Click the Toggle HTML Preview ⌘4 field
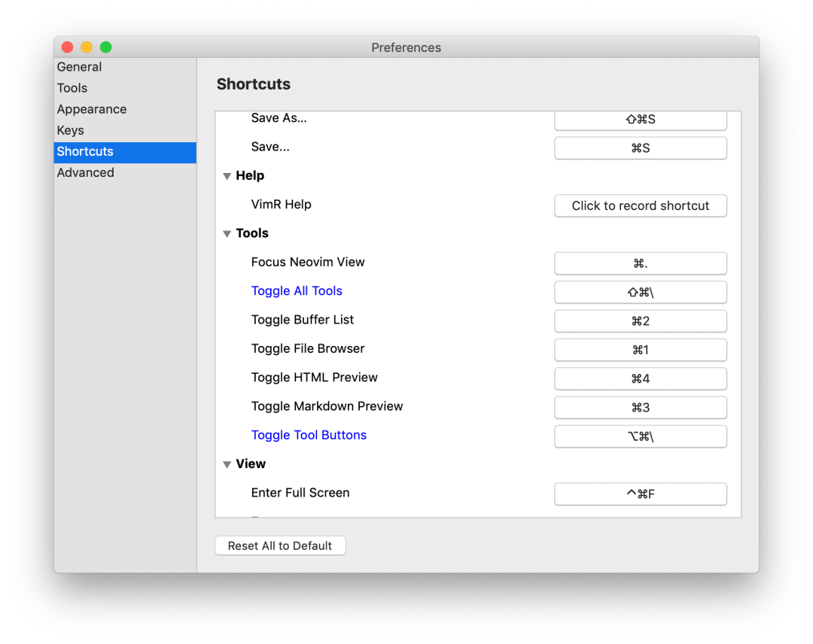 pos(641,378)
